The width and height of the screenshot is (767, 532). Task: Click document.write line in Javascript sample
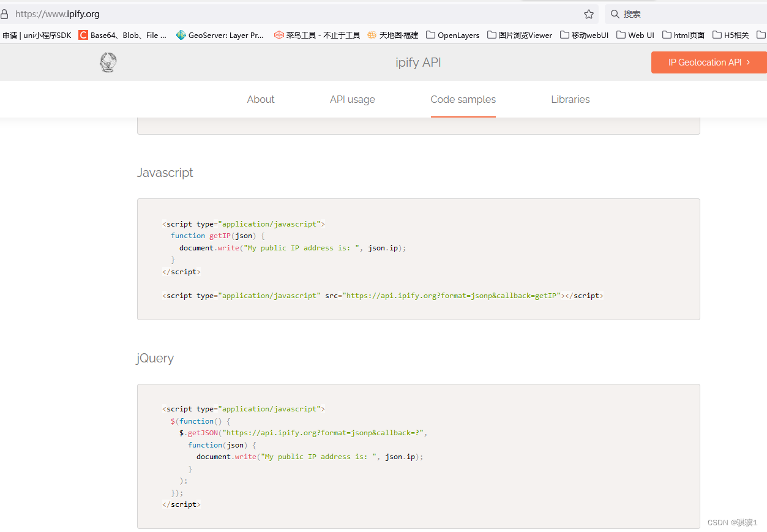pos(293,248)
